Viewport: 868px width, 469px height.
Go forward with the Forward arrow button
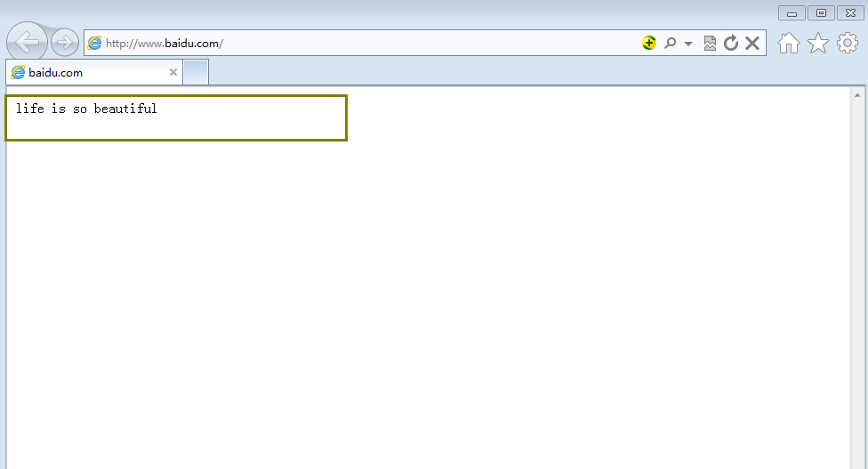65,42
